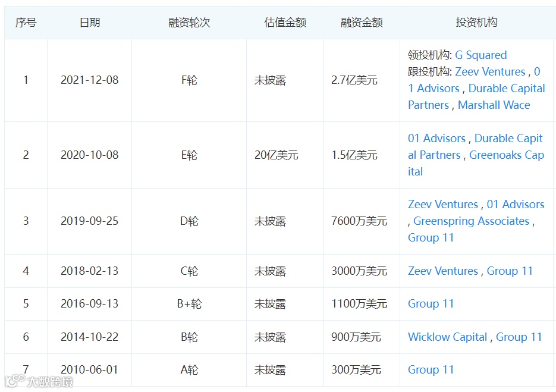Click the F轮 round cell
556x392 pixels.
point(189,80)
